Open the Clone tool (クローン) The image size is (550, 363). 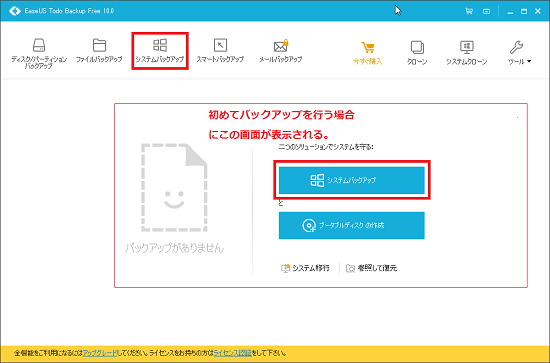coord(417,53)
